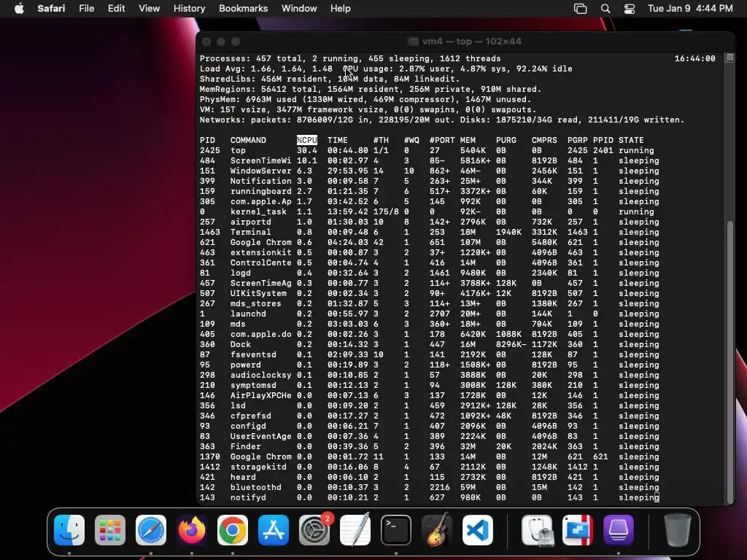
Task: Open the red-striped window app in Dock
Action: 578,529
